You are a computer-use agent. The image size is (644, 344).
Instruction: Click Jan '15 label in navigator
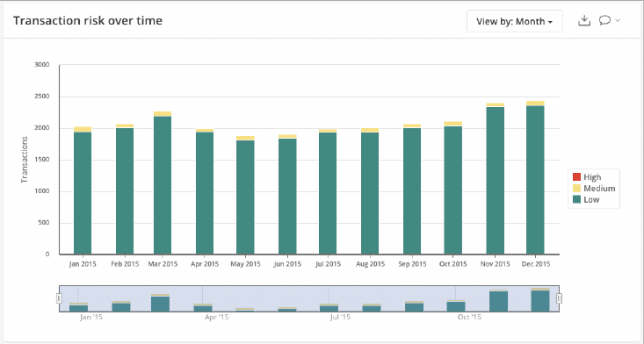click(x=91, y=318)
